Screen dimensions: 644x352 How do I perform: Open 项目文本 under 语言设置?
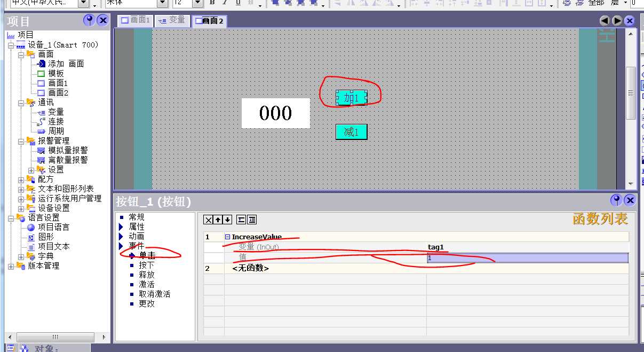click(53, 247)
